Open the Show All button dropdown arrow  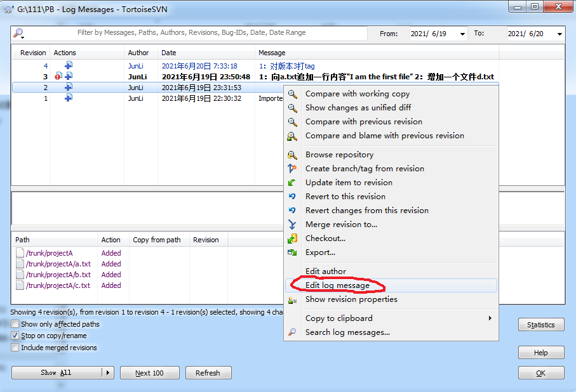click(x=108, y=372)
